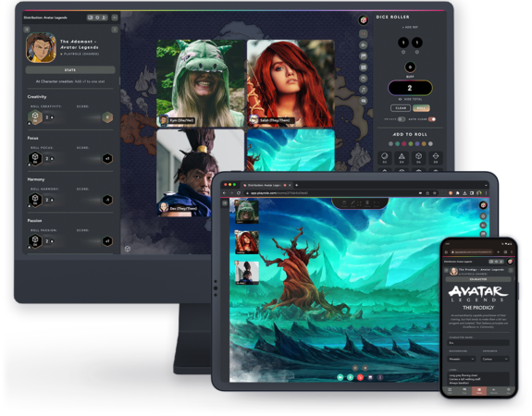
Task: Click the Add Ref link
Action: point(410,27)
